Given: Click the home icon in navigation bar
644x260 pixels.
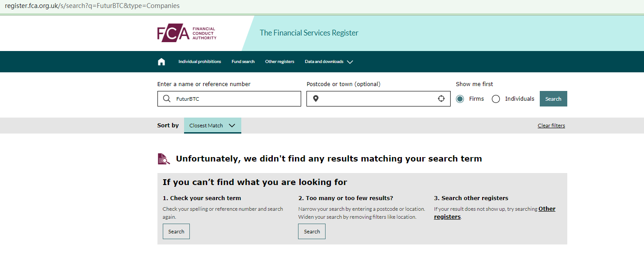Looking at the screenshot, I should point(161,62).
